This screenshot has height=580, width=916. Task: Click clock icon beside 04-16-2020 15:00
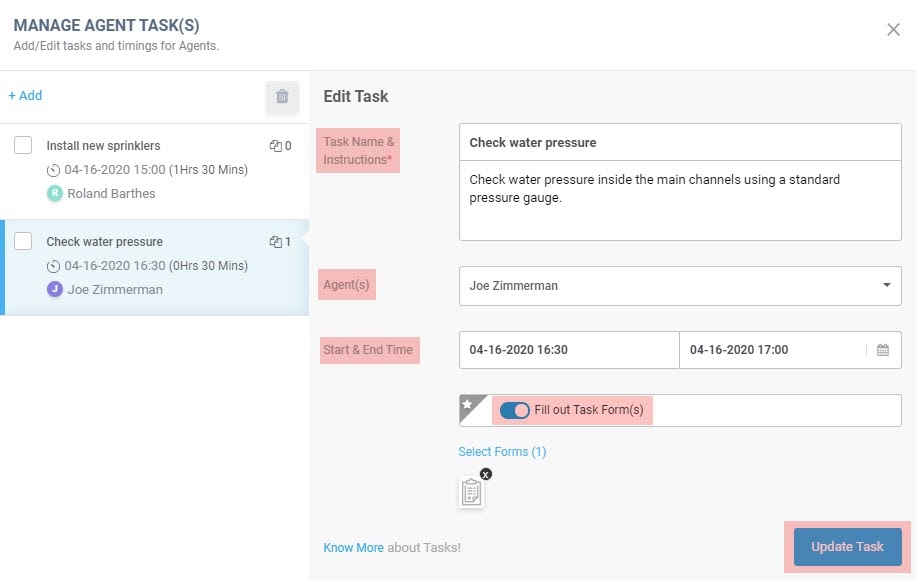[53, 170]
